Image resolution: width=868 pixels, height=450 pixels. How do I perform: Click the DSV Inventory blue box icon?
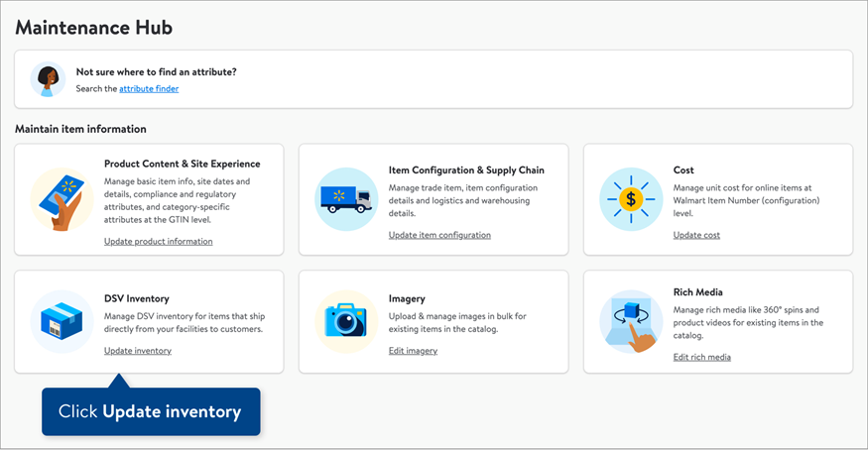click(62, 322)
